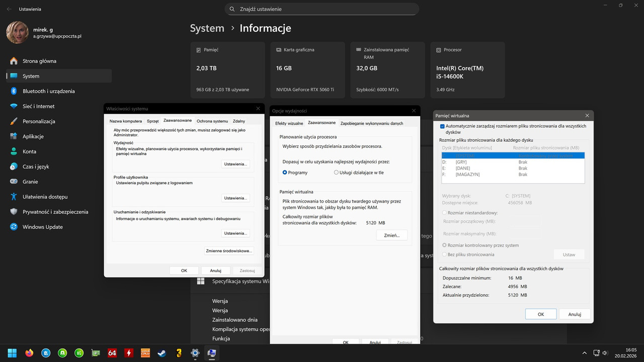The width and height of the screenshot is (644, 362).
Task: Switch to Zdalny tab
Action: point(239,121)
